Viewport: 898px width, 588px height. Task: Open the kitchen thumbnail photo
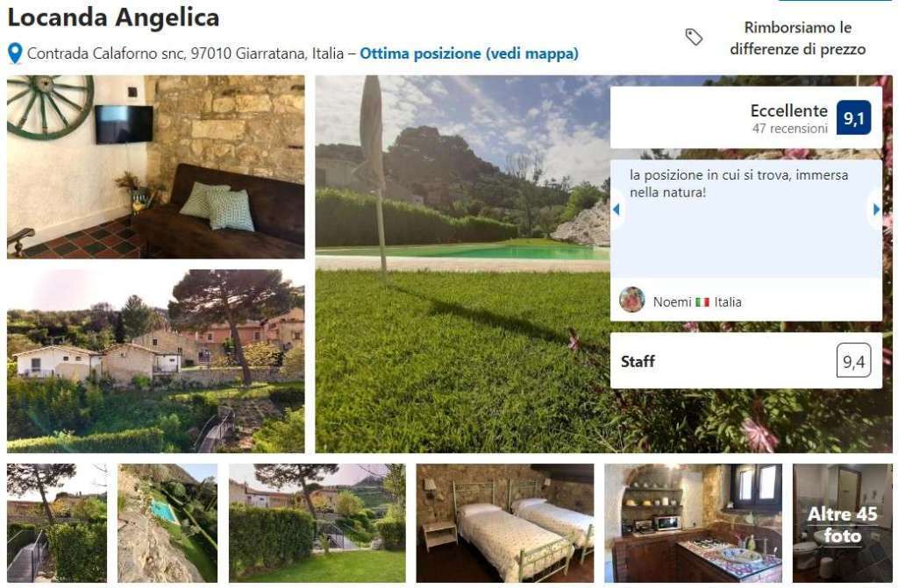[693, 523]
